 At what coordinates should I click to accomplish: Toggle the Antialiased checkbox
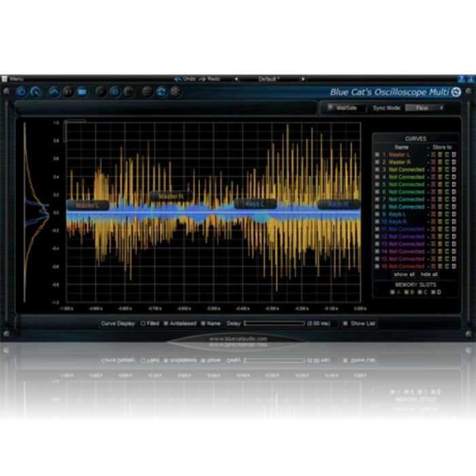tap(166, 324)
